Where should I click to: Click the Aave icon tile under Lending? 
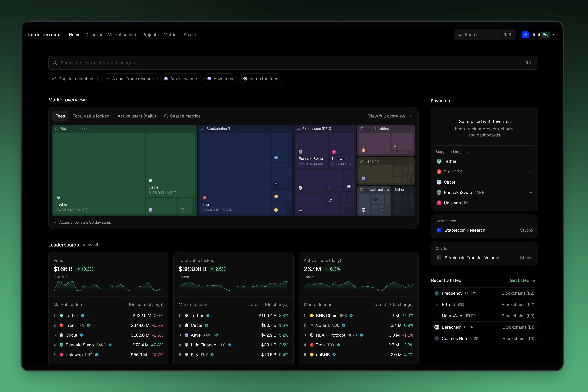376,174
